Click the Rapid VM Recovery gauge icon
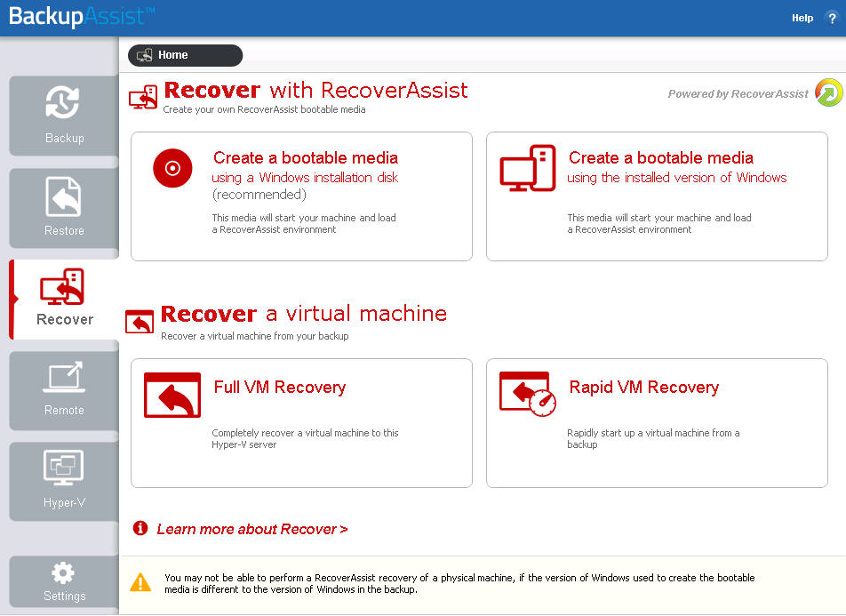 [528, 394]
